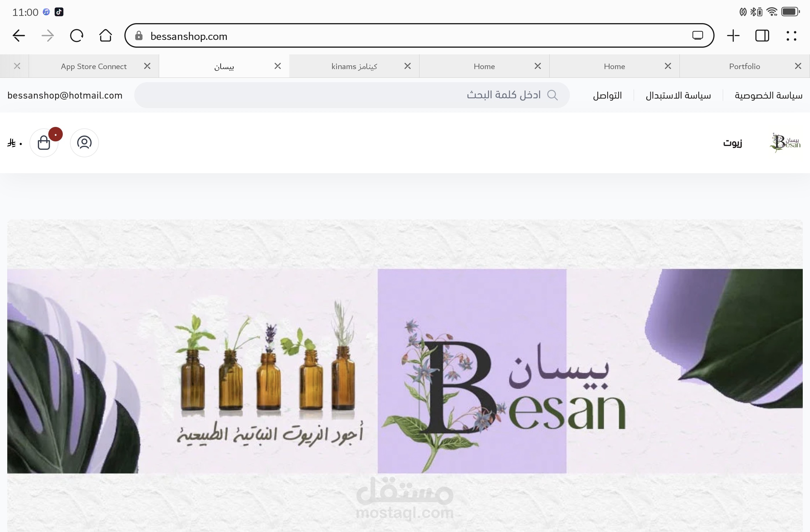Close the Home tab next to Portfolio
810x532 pixels.
tap(668, 66)
